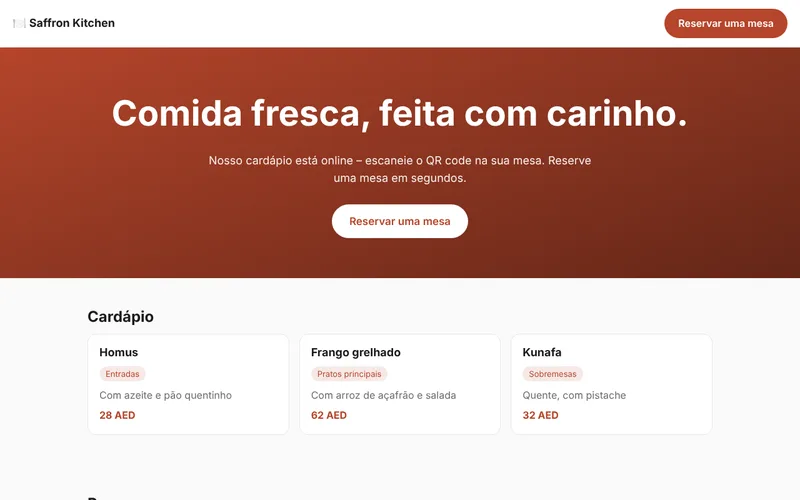Click the Kunafa 32 AED price

pyautogui.click(x=540, y=415)
